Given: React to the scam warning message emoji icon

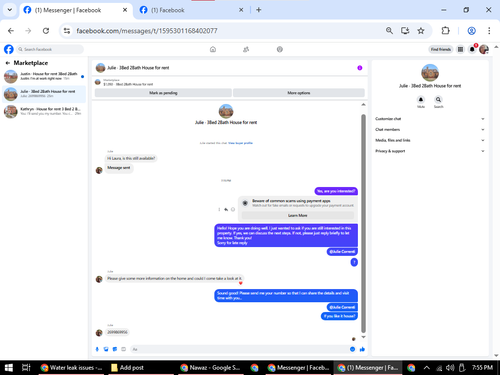Looking at the screenshot, I should (233, 209).
